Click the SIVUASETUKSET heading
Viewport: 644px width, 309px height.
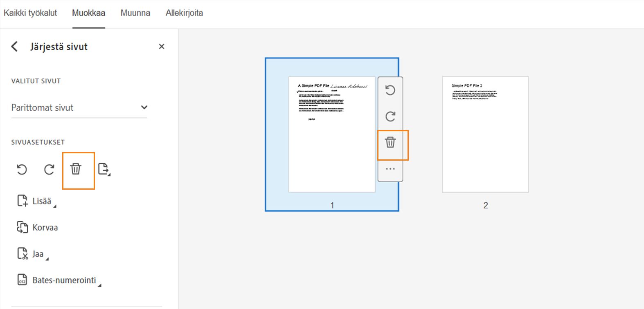[38, 142]
